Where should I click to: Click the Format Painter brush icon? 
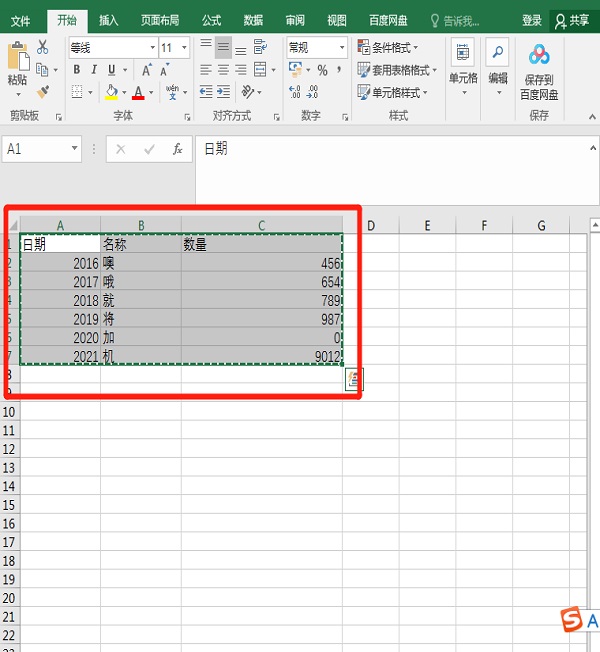coord(42,91)
